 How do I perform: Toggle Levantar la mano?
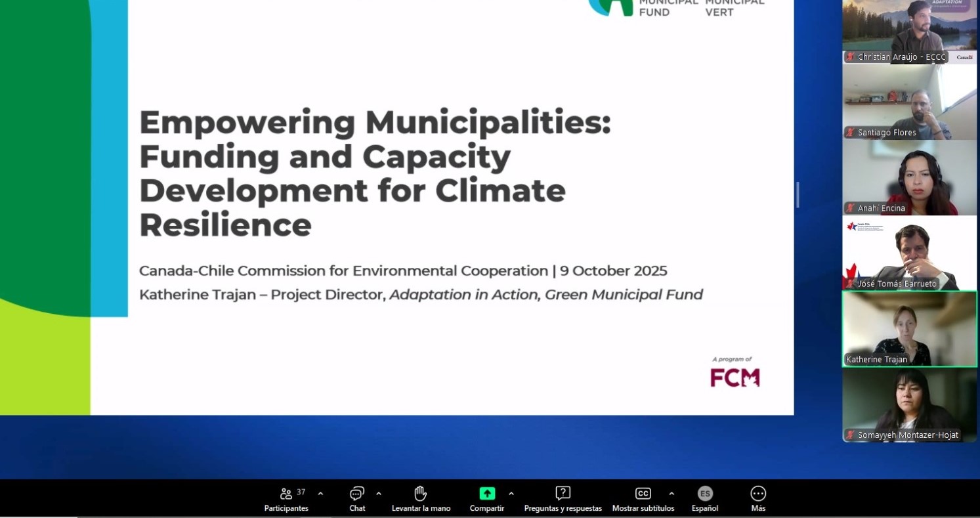tap(421, 494)
